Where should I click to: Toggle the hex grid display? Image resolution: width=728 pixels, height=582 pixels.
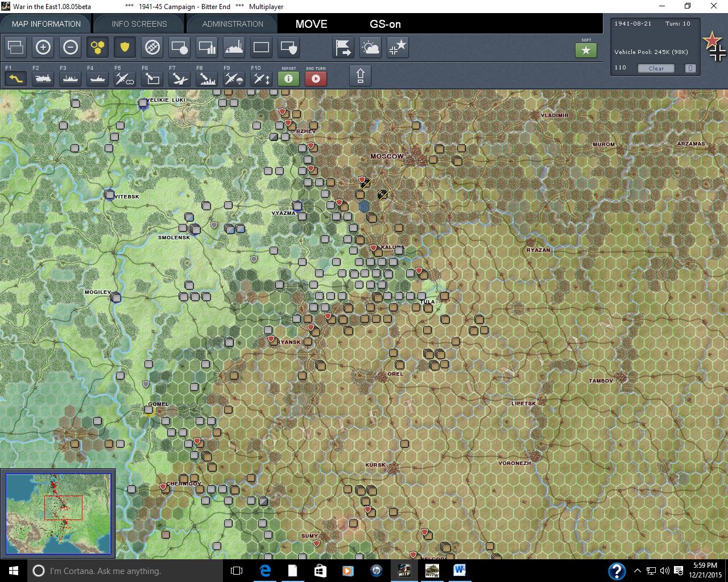[x=98, y=47]
